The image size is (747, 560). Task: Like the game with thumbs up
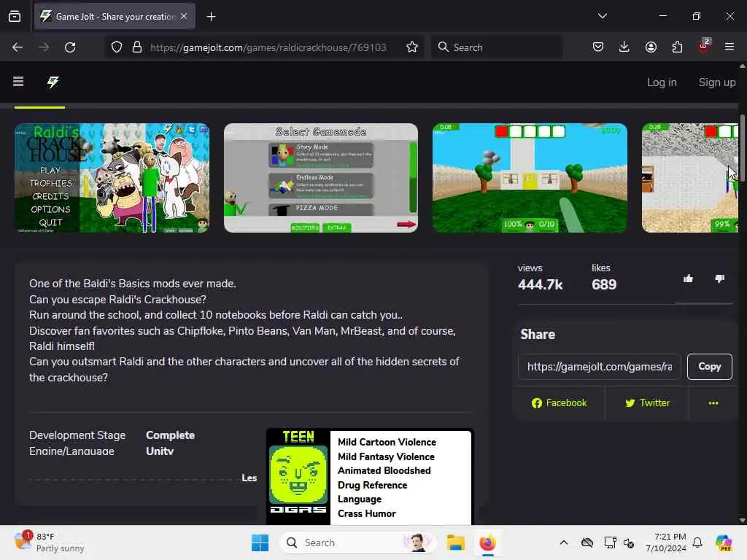pos(688,279)
